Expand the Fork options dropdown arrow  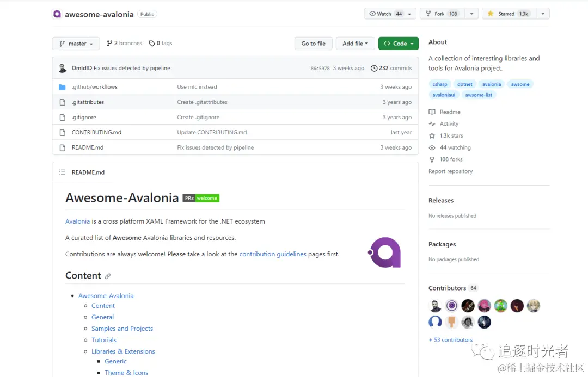471,14
